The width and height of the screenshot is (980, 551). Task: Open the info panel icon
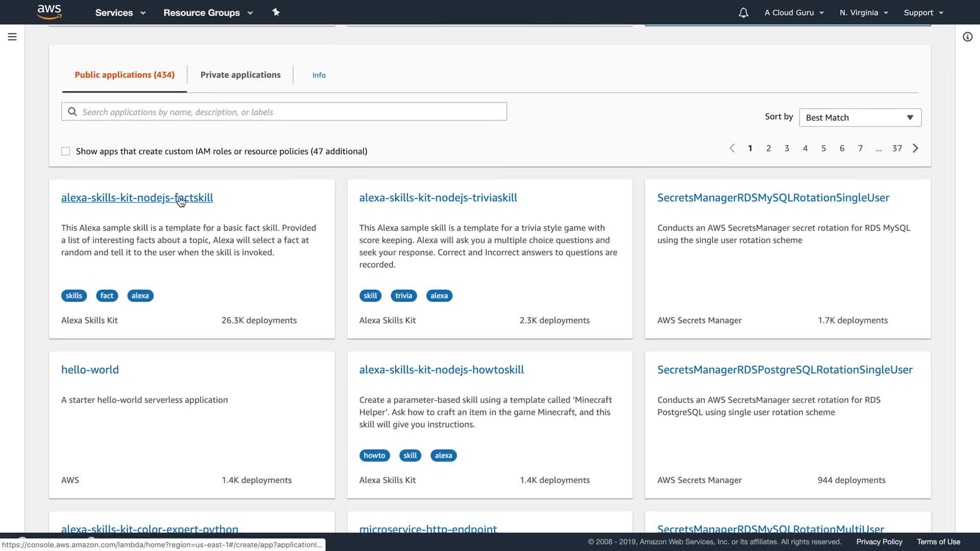point(967,37)
